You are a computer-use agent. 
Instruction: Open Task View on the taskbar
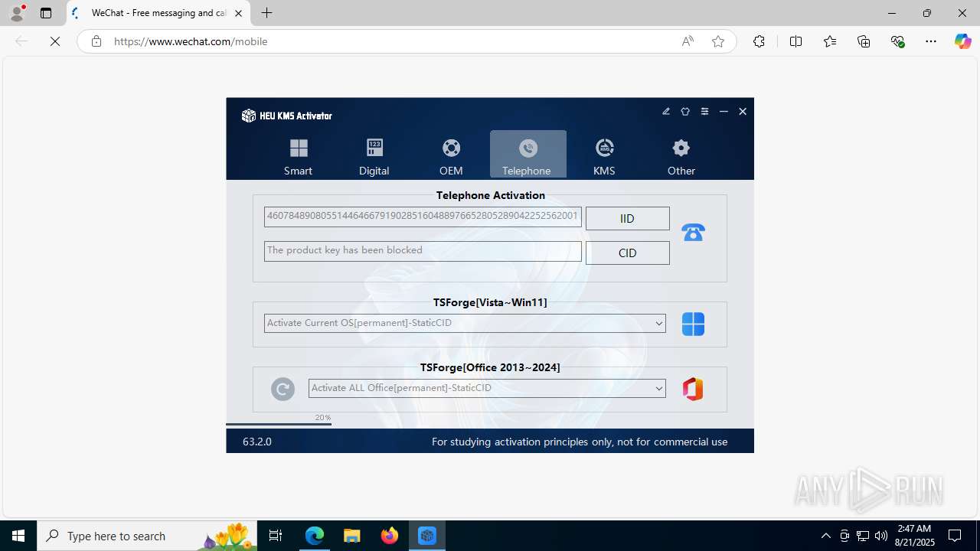coord(276,536)
